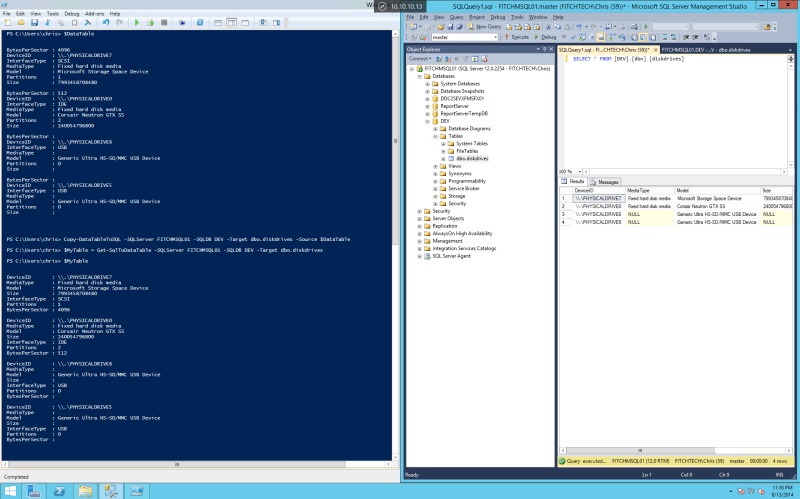Run selection icon in PowerShell ISE
This screenshot has width=800, height=499.
[150, 23]
